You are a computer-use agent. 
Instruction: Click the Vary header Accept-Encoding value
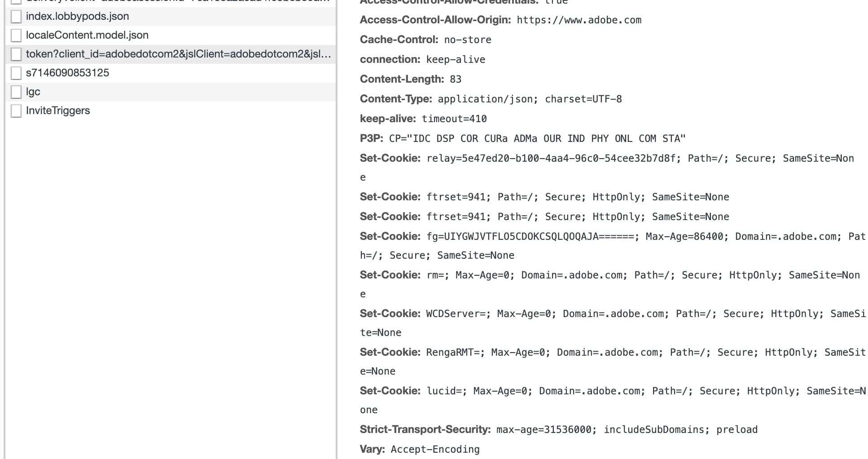(435, 450)
